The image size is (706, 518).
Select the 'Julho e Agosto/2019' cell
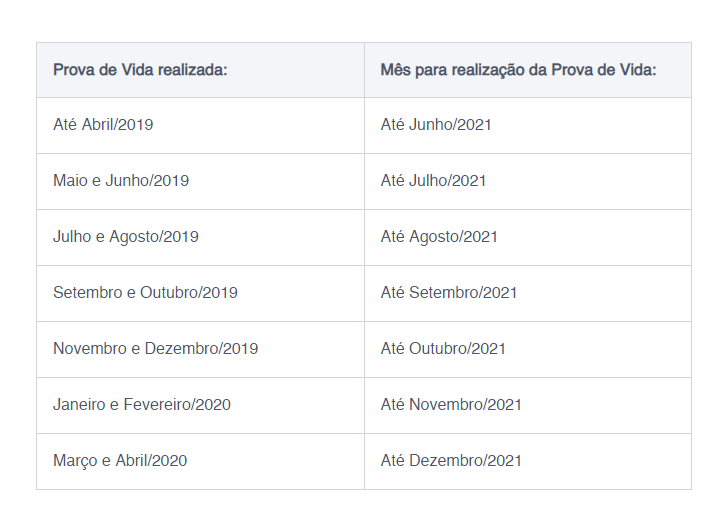pyautogui.click(x=126, y=237)
